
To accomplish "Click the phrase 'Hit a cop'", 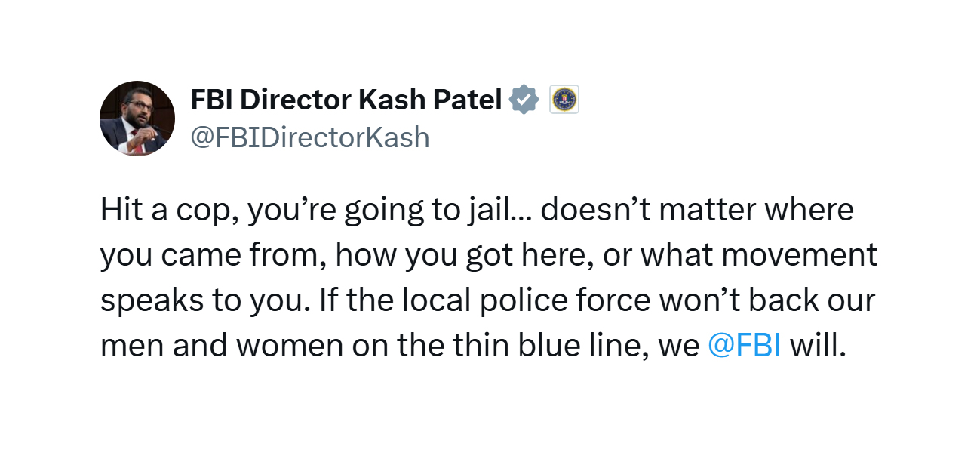I will [x=161, y=210].
